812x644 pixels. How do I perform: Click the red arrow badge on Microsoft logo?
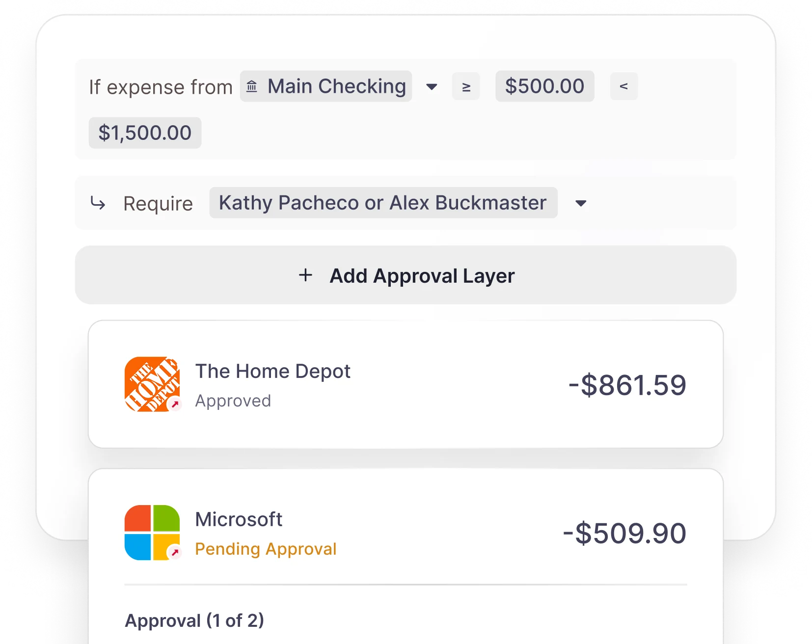pyautogui.click(x=175, y=553)
